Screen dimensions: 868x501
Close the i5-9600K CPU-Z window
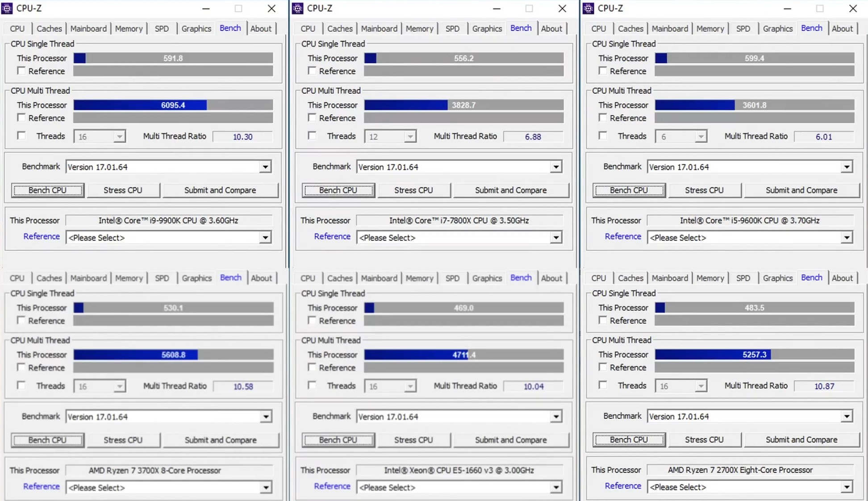(x=853, y=8)
